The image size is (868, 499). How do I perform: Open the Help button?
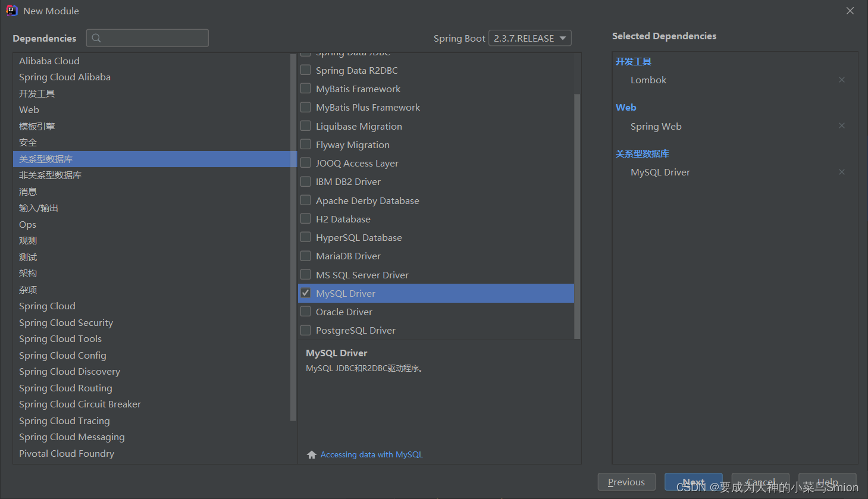point(828,482)
